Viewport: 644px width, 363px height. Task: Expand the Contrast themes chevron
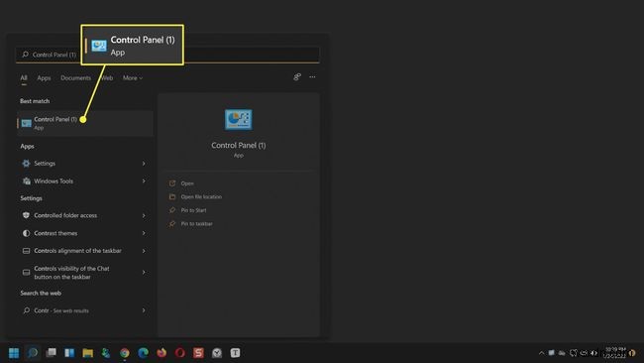tap(144, 233)
